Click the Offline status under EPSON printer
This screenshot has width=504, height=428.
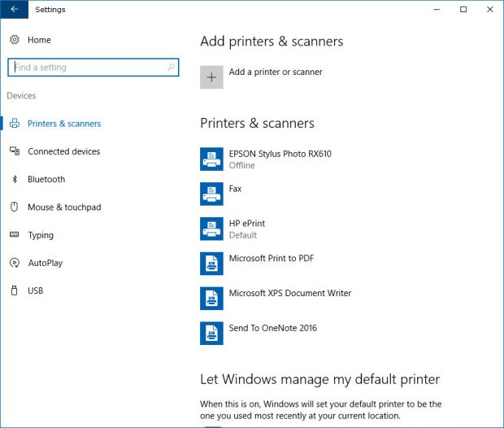click(x=241, y=165)
